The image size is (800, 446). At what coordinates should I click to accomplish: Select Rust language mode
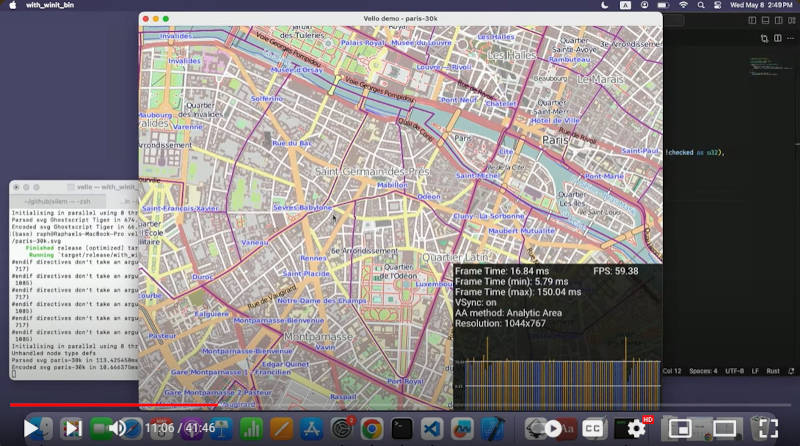click(x=773, y=371)
